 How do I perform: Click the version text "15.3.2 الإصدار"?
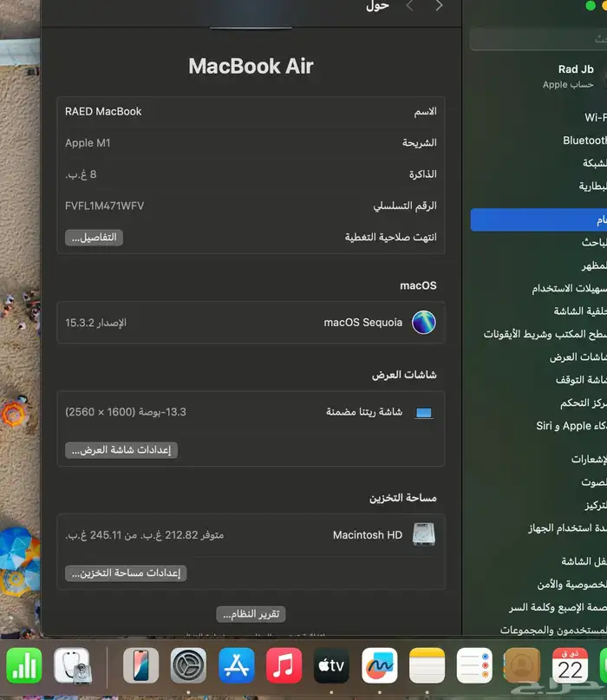click(96, 323)
